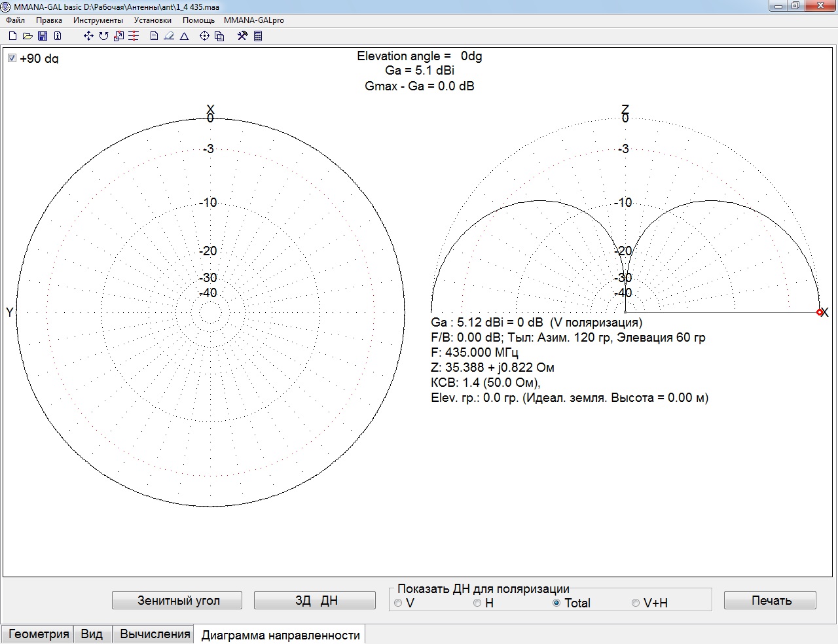Open the Помощь menu
The width and height of the screenshot is (838, 644).
(198, 20)
